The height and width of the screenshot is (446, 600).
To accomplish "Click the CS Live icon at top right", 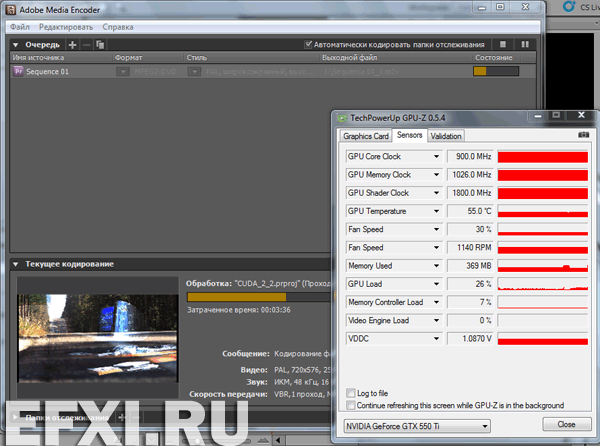I will point(569,6).
